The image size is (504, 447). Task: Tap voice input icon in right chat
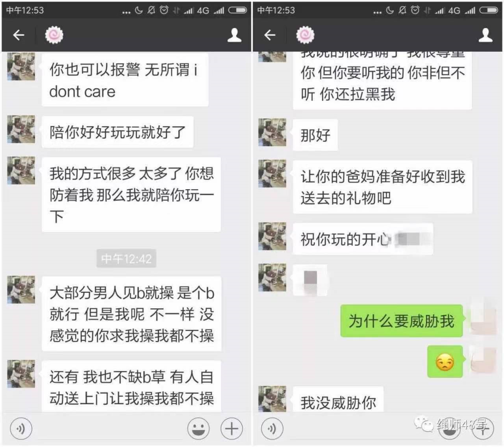pyautogui.click(x=272, y=429)
